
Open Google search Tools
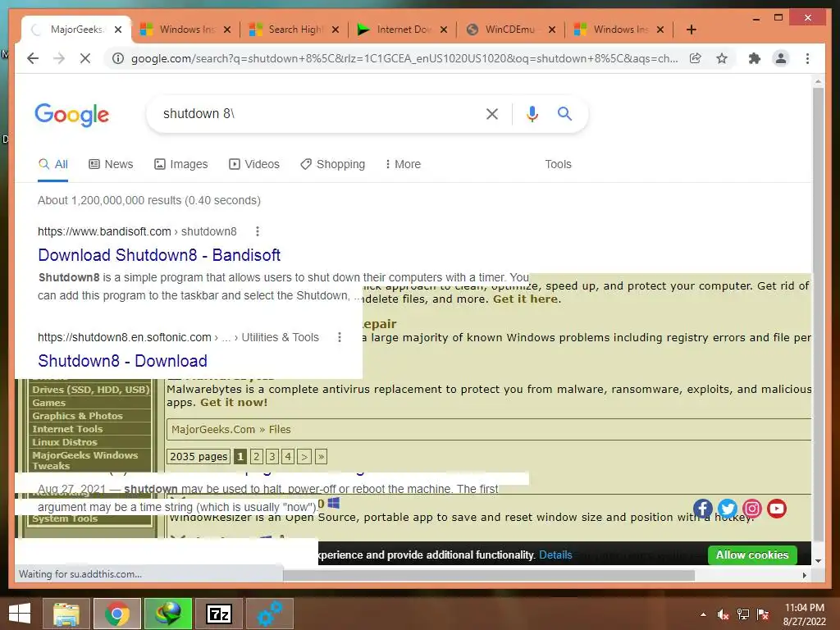[558, 164]
